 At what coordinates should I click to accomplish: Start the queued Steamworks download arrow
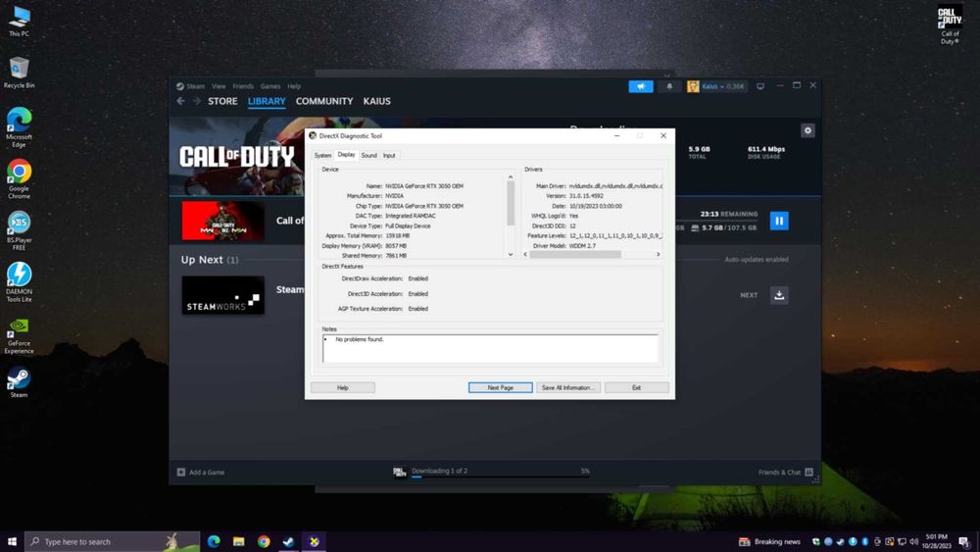pos(779,295)
